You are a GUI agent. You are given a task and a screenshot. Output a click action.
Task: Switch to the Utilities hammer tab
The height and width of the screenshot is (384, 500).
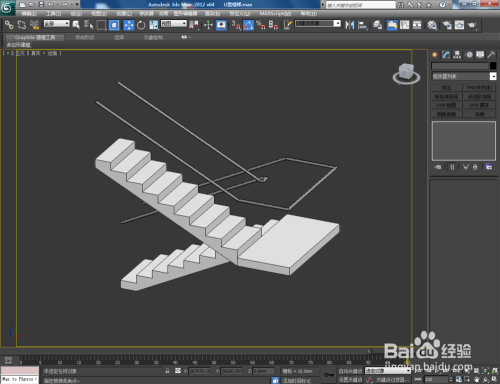[x=491, y=55]
